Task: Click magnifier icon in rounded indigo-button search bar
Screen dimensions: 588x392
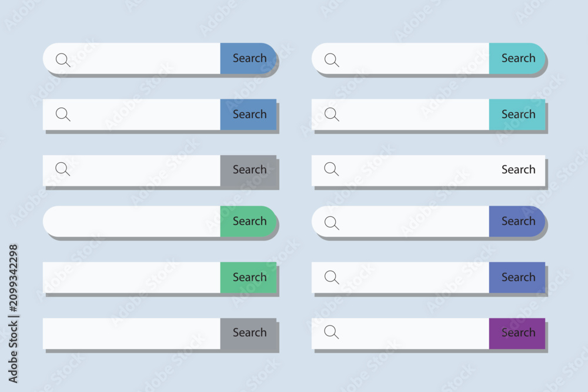Action: (332, 223)
